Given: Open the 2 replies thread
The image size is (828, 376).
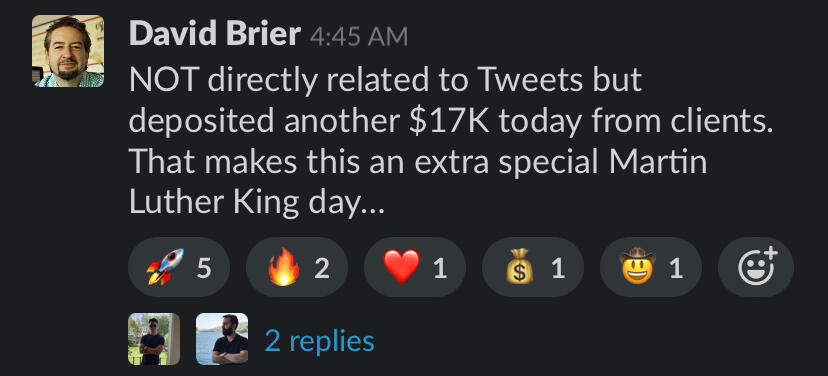Looking at the screenshot, I should point(319,341).
